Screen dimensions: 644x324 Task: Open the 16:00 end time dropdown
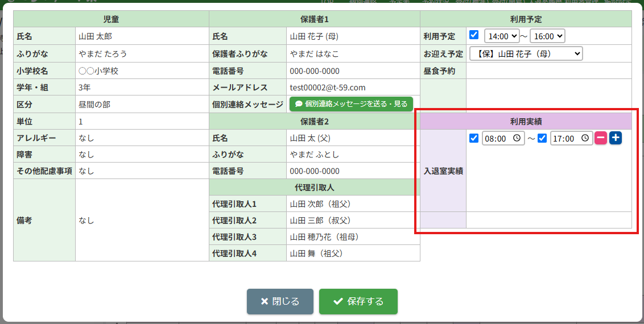tap(547, 36)
